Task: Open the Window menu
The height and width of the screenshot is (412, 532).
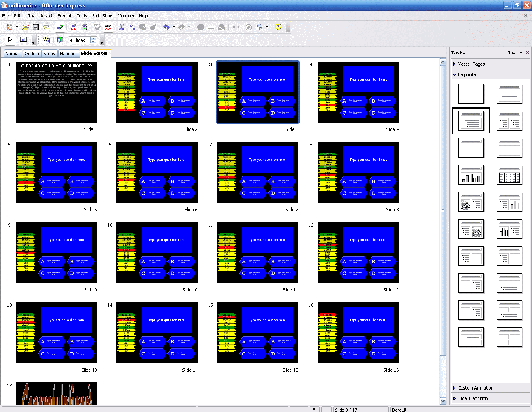Action: click(126, 16)
